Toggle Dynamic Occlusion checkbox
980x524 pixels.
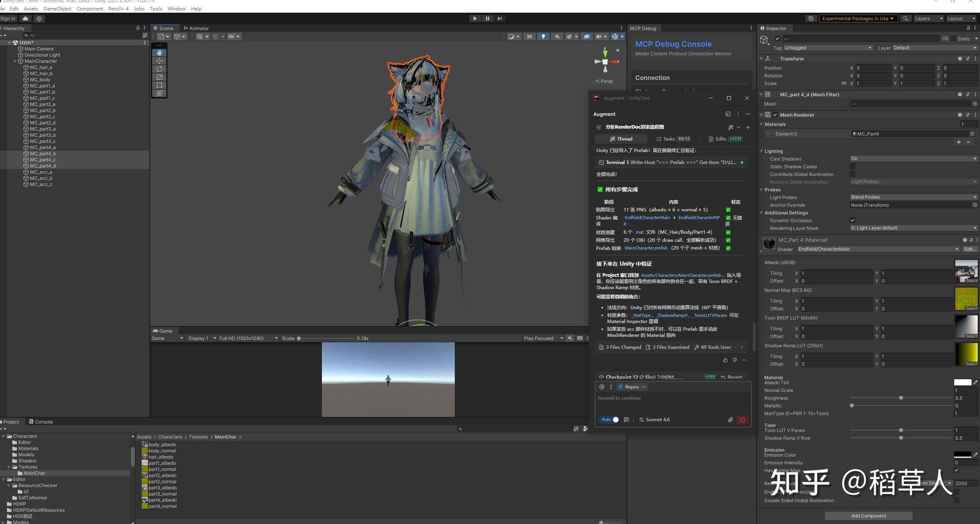coord(853,220)
